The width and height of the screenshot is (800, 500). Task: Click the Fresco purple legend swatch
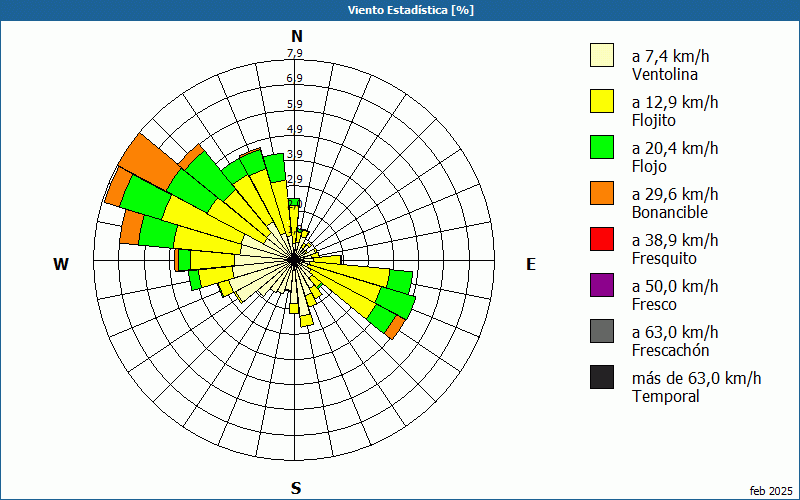pyautogui.click(x=602, y=285)
